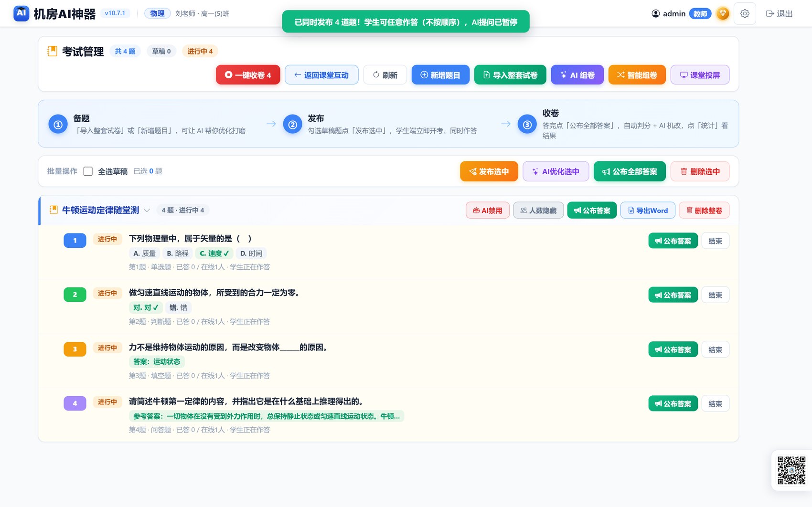812x507 pixels.
Task: End question 3 with 结束
Action: pyautogui.click(x=715, y=349)
